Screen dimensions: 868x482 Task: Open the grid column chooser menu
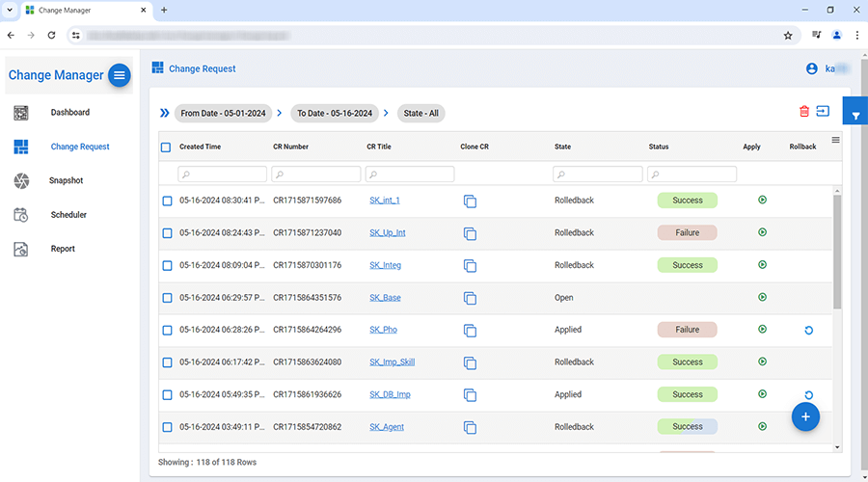click(x=835, y=141)
